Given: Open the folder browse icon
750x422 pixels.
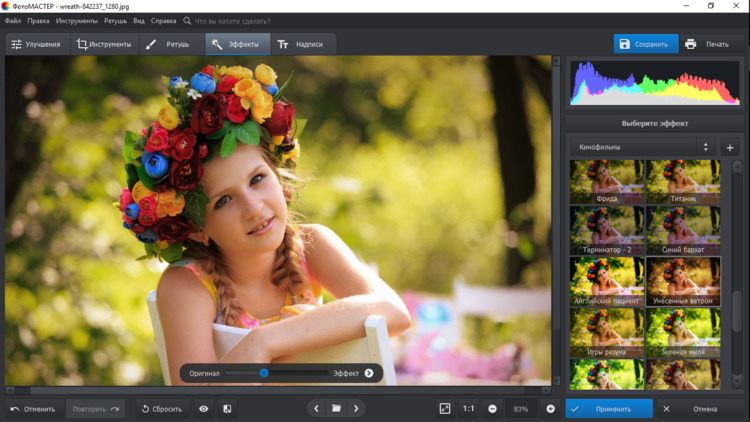Looking at the screenshot, I should tap(336, 409).
